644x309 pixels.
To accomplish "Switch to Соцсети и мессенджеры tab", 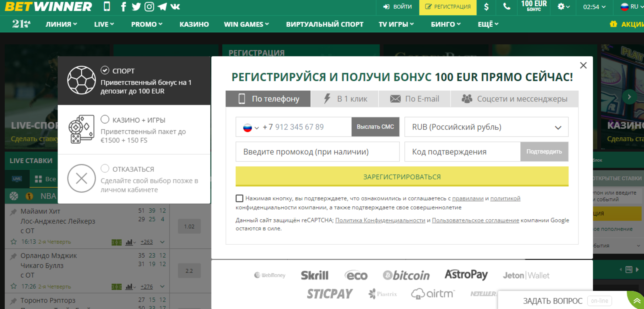I will [x=515, y=99].
